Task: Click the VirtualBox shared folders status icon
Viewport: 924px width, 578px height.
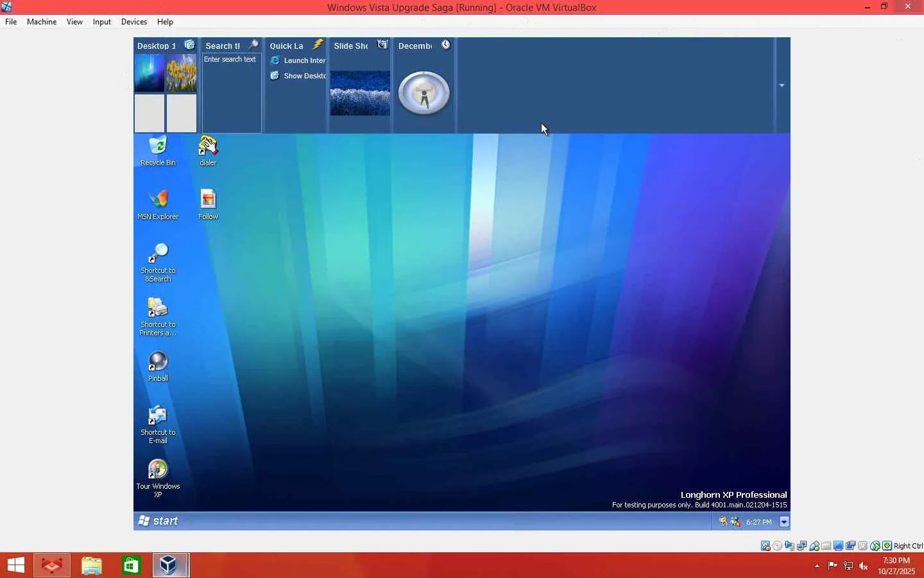Action: click(x=826, y=546)
